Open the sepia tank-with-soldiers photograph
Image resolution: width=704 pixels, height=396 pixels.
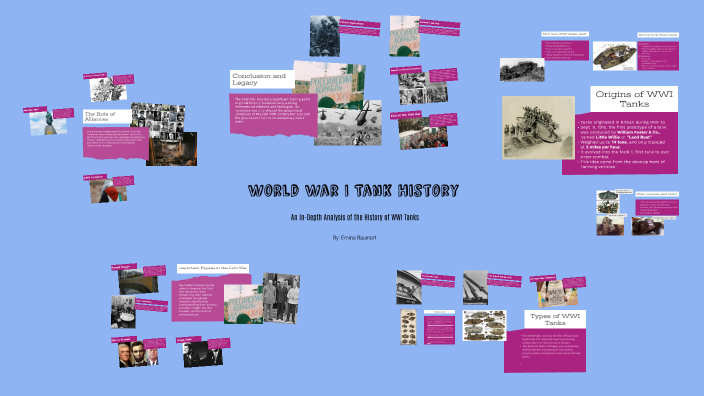click(x=538, y=128)
